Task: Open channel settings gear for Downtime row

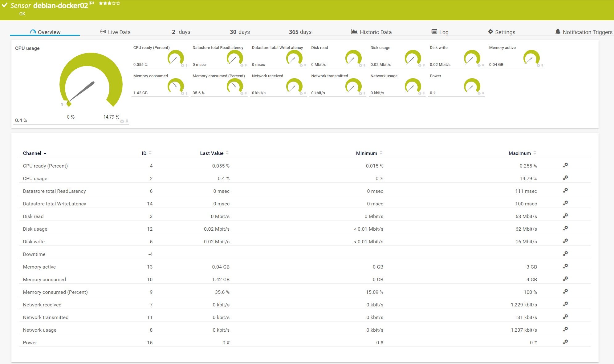Action: 565,254
